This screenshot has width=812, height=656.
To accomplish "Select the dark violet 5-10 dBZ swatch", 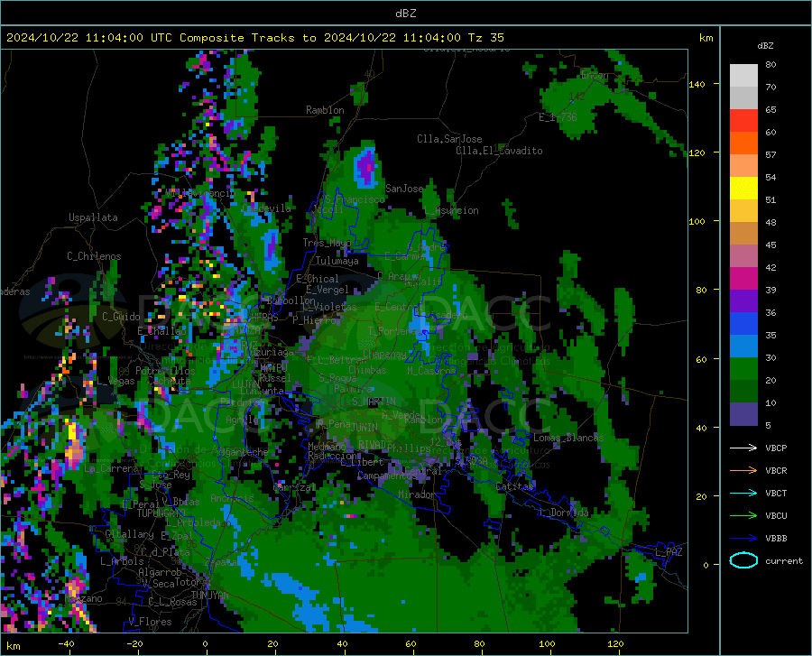I will tap(743, 414).
